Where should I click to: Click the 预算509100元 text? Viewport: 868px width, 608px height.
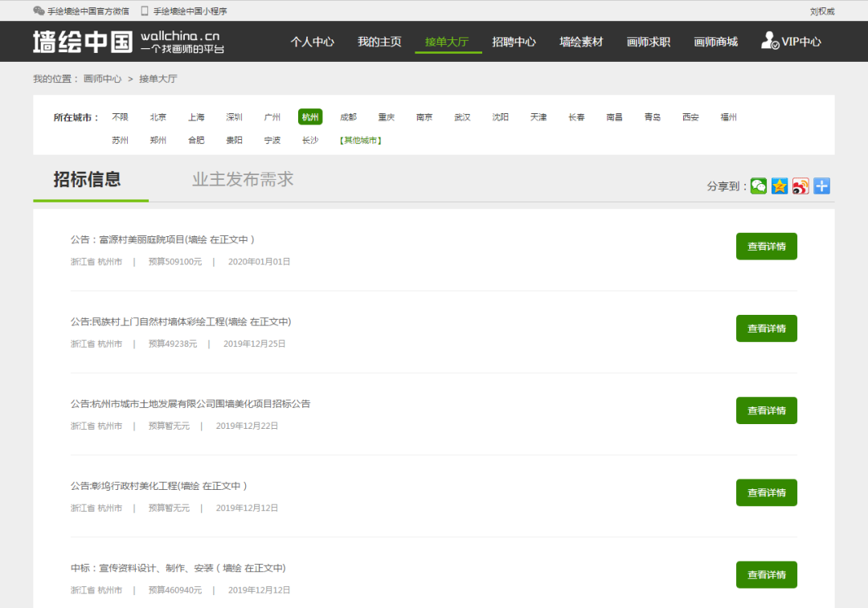(175, 262)
